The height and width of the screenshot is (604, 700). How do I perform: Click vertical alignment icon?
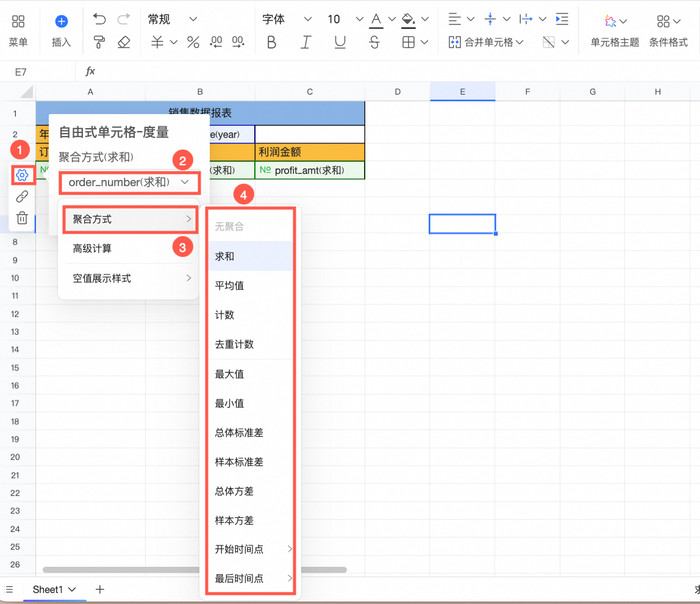point(490,19)
